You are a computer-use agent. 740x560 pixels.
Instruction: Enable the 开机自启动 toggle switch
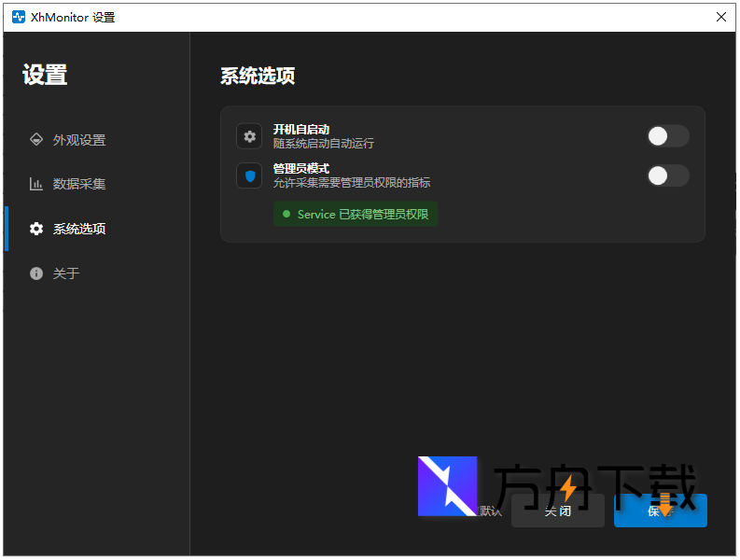pyautogui.click(x=668, y=136)
